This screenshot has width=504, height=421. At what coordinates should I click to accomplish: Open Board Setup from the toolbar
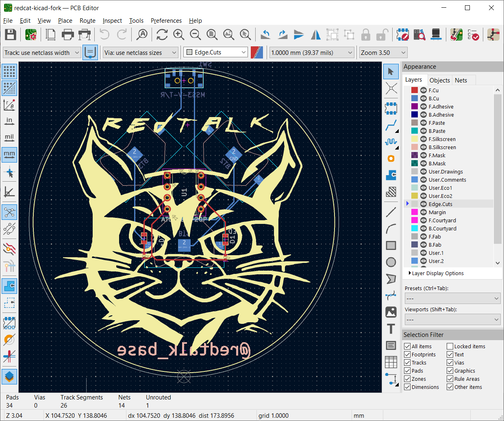[31, 35]
